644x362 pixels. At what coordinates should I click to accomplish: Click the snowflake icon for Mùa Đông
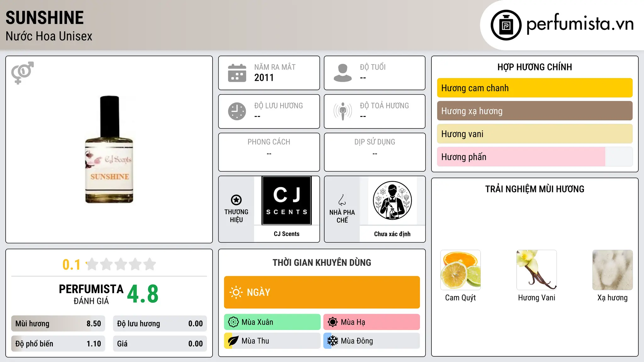[x=333, y=341]
